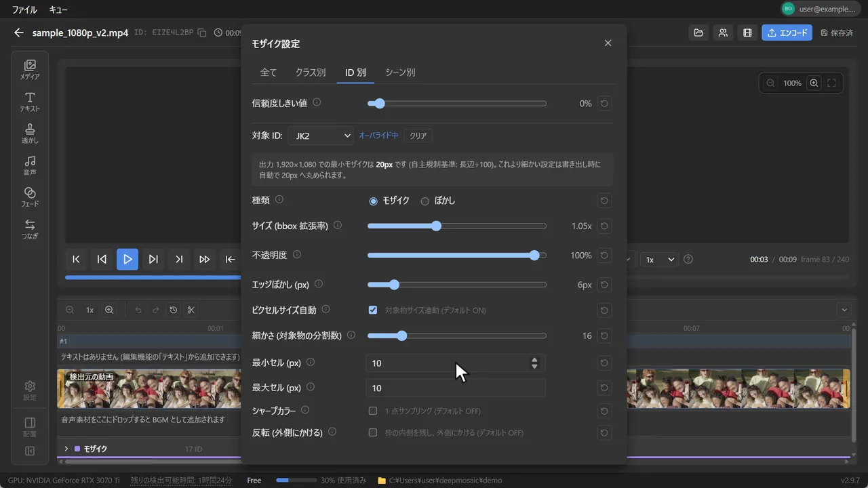This screenshot has width=868, height=488.
Task: Open the フェード tool in the sidebar
Action: pyautogui.click(x=30, y=197)
